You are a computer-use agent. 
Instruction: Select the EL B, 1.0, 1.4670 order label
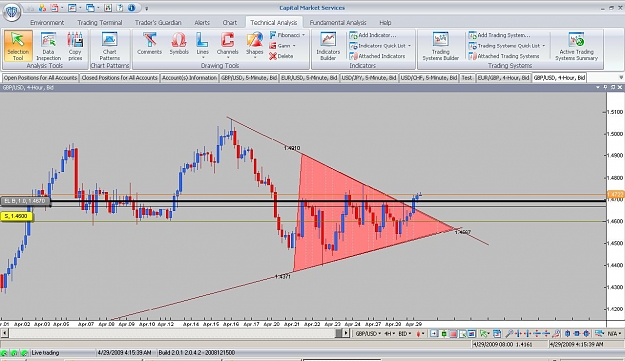click(x=26, y=201)
